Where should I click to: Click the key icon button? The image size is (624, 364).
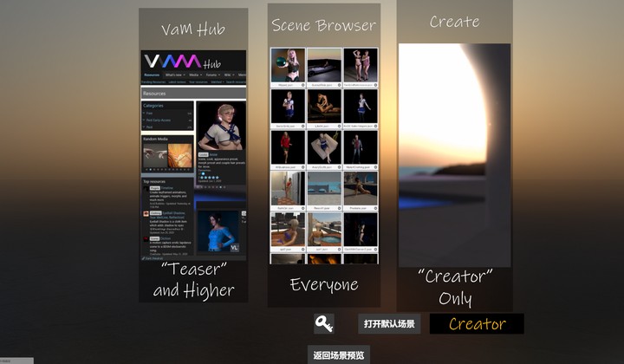tap(324, 323)
